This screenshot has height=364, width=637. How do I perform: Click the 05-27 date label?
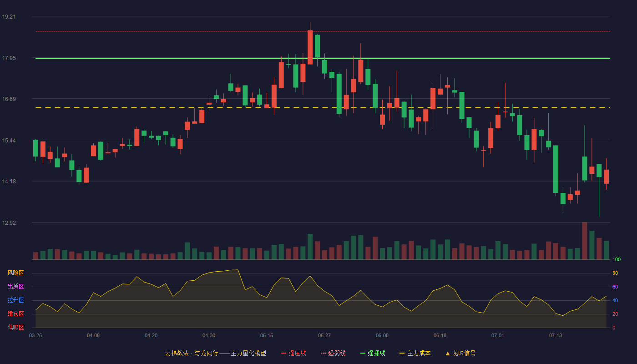click(324, 335)
